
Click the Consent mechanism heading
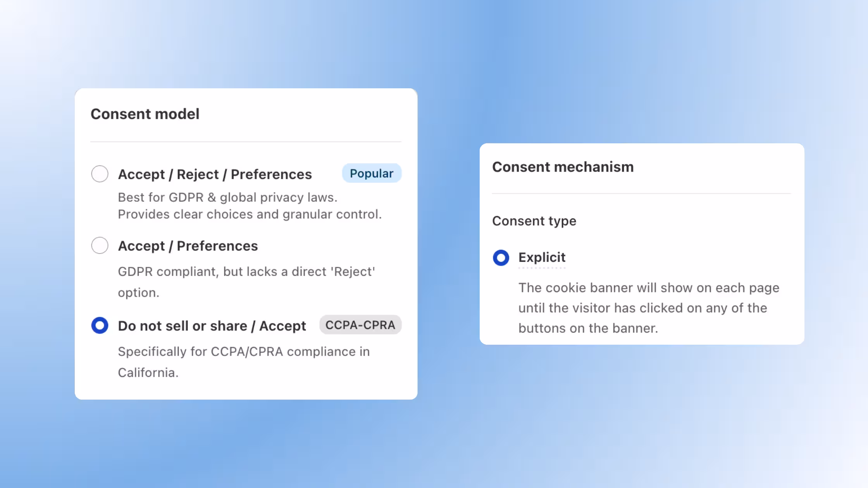click(563, 167)
